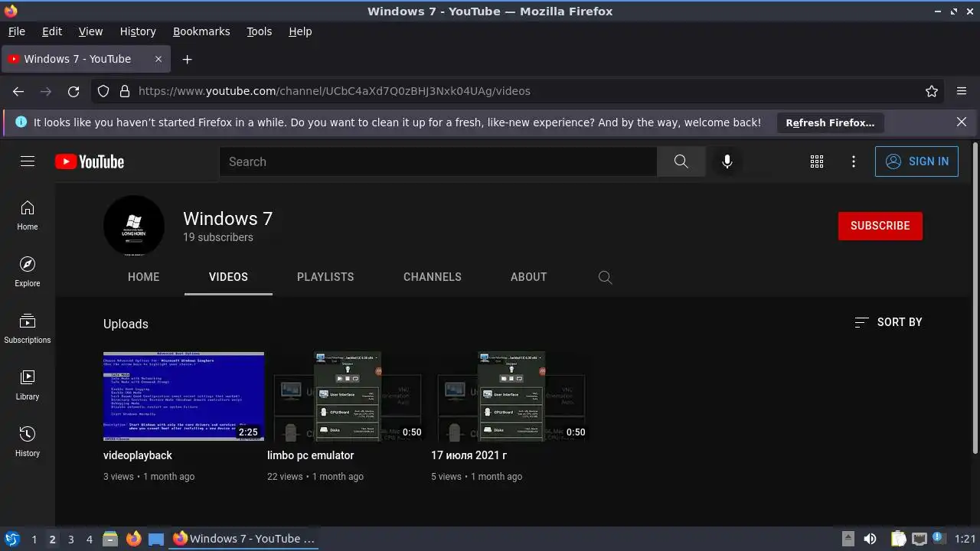Open volume control in system tray
The image size is (980, 551).
click(870, 539)
